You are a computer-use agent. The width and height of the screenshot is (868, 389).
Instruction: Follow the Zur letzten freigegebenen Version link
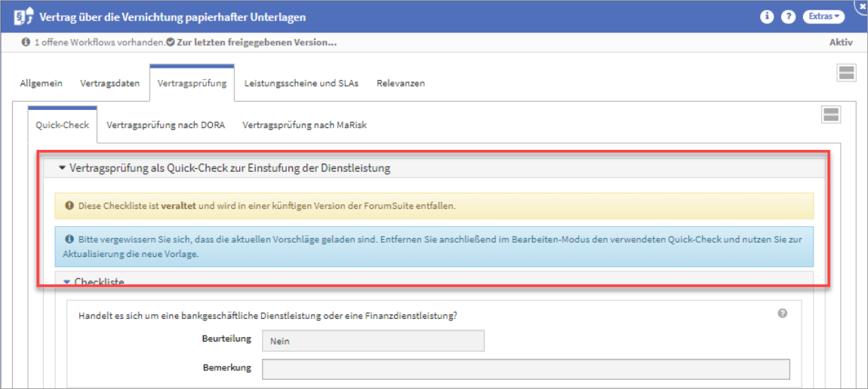point(257,43)
